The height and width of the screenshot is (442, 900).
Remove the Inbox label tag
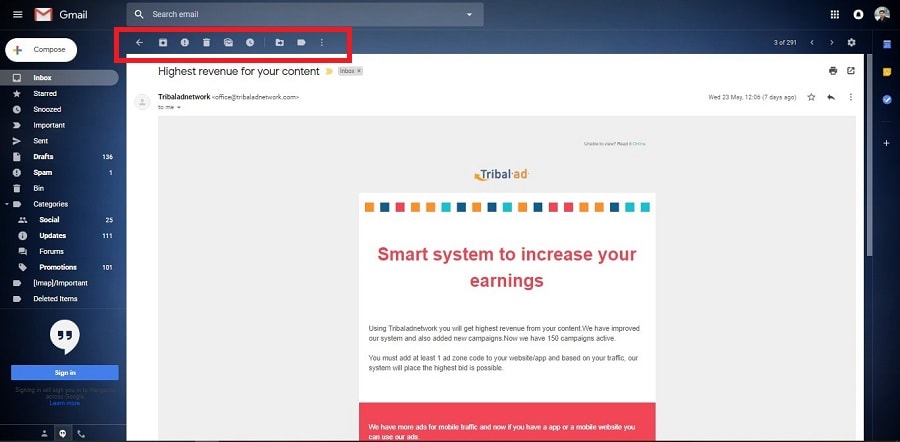click(x=359, y=71)
